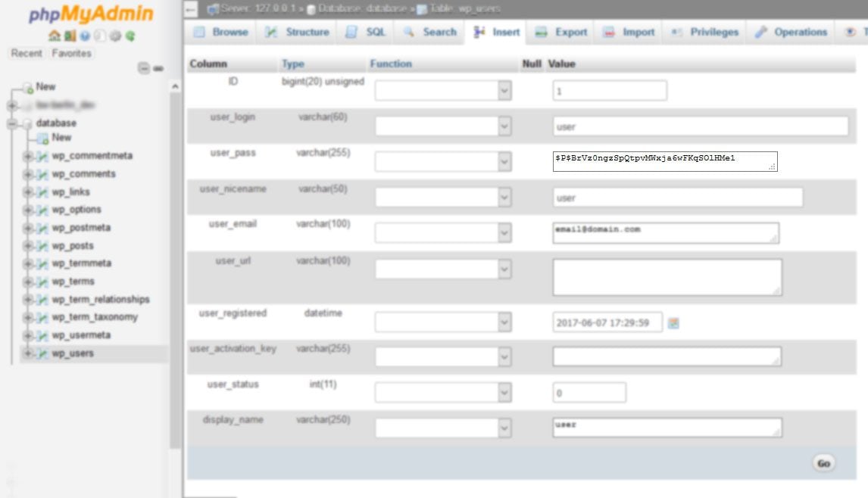868x498 pixels.
Task: Open the blue documentation help icon
Action: tap(85, 36)
